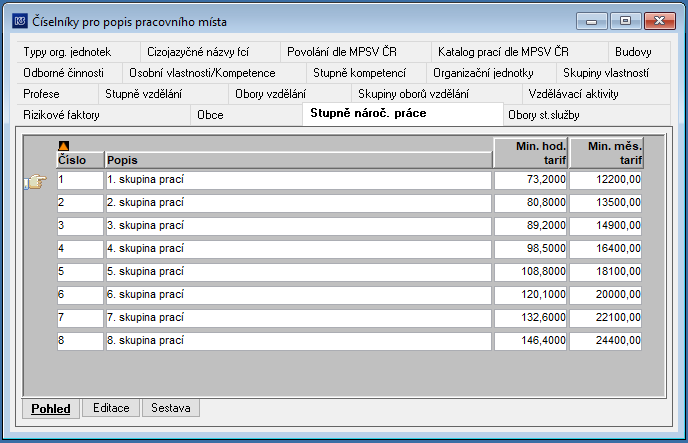Image resolution: width=688 pixels, height=443 pixels.
Task: Open the Obory vzdělání tab
Action: (x=290, y=94)
